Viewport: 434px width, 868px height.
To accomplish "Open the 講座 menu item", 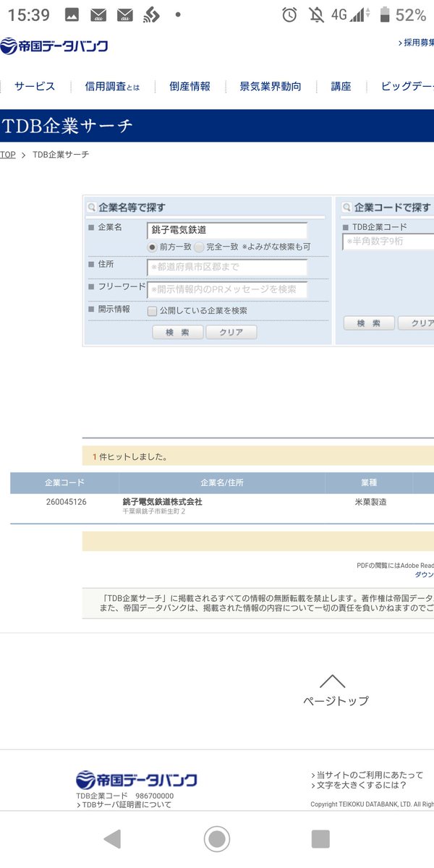I will 341,86.
